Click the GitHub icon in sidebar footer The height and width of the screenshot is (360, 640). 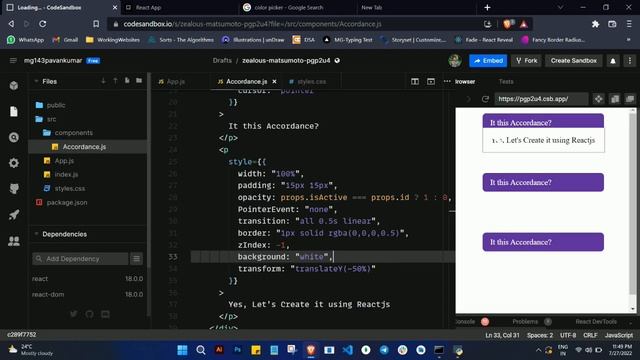point(89,314)
